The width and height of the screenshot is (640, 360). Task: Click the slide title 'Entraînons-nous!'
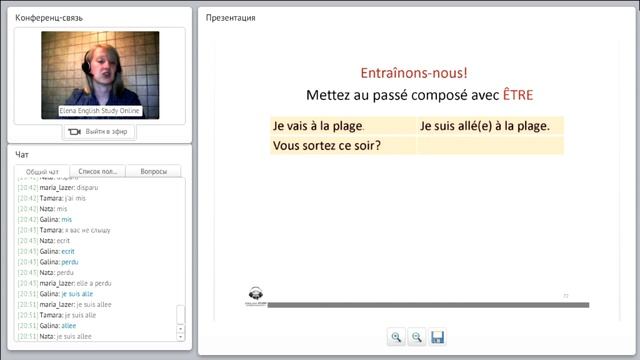pos(414,73)
